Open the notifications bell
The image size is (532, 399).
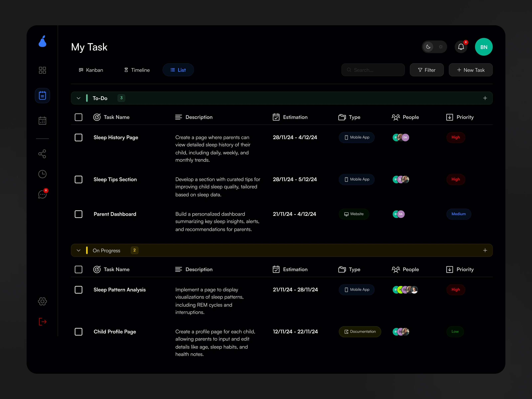pos(461,47)
